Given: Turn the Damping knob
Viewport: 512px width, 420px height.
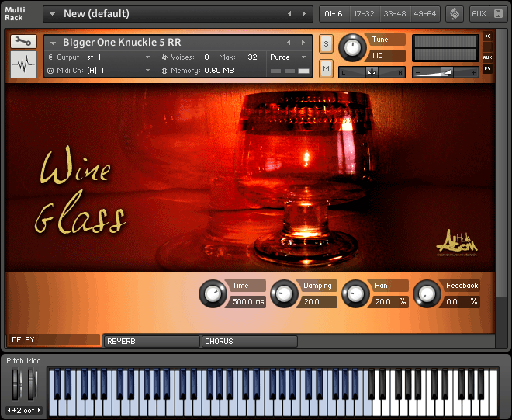Looking at the screenshot, I should pyautogui.click(x=284, y=293).
